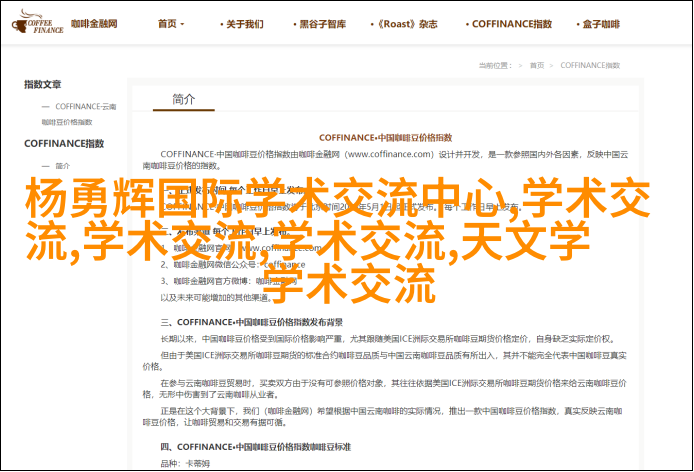This screenshot has height=472, width=694.
Task: Click the Coffee Finance cup logo
Action: click(x=38, y=22)
